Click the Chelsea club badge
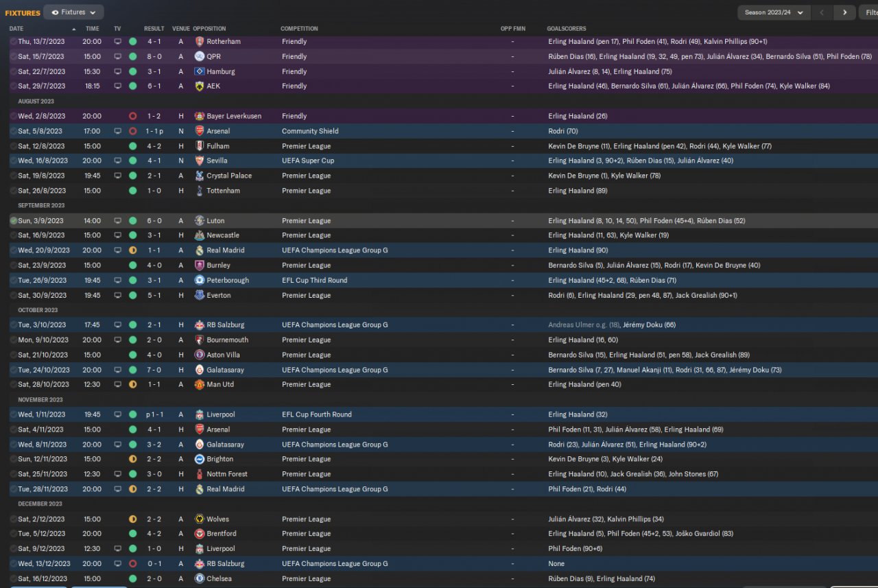Viewport: 878px width, 588px height. point(200,579)
